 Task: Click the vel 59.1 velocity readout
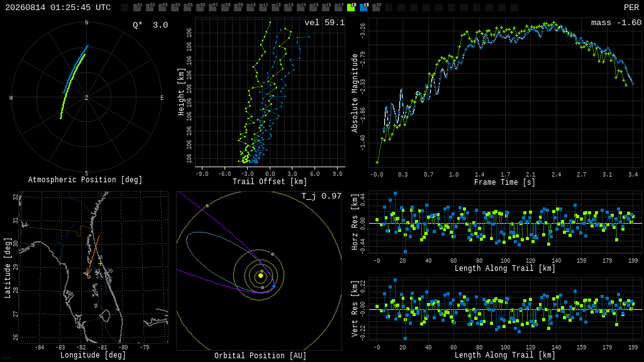pyautogui.click(x=325, y=23)
